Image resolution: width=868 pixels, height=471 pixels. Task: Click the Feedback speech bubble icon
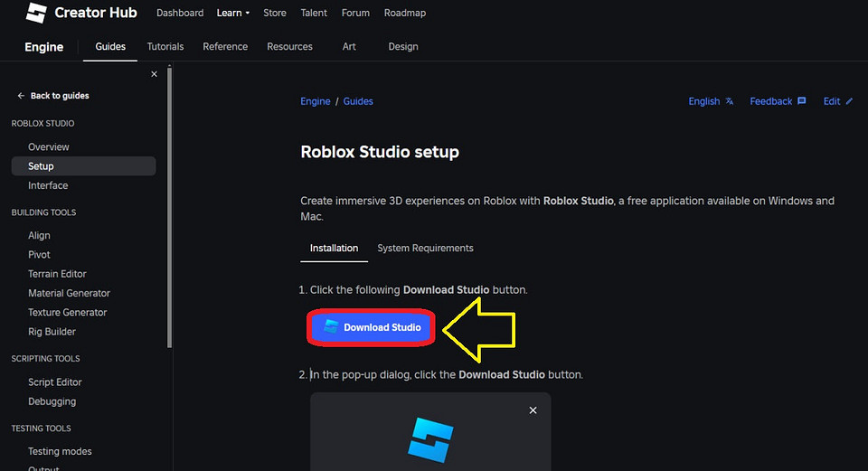click(x=801, y=101)
